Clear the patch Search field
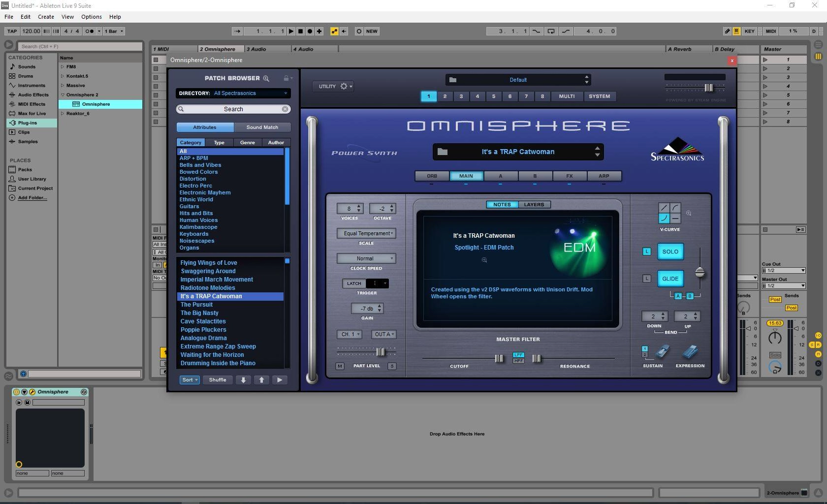The height and width of the screenshot is (504, 827). [x=285, y=109]
